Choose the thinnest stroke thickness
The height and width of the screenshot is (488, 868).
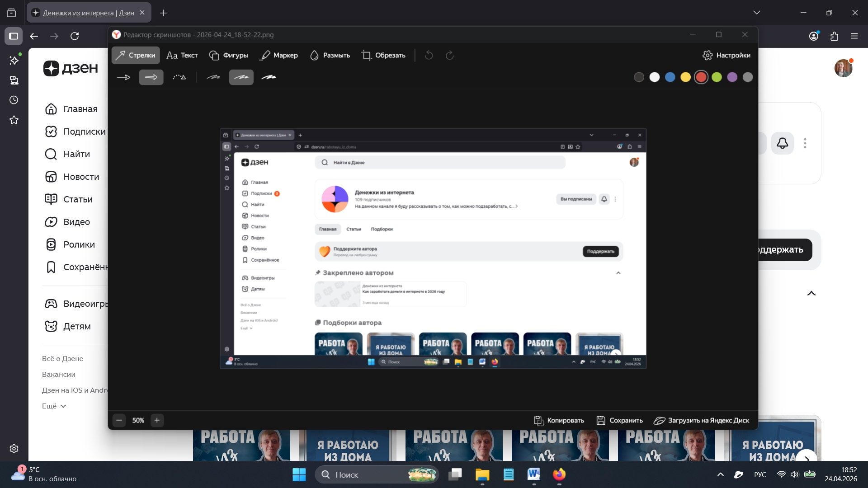213,77
